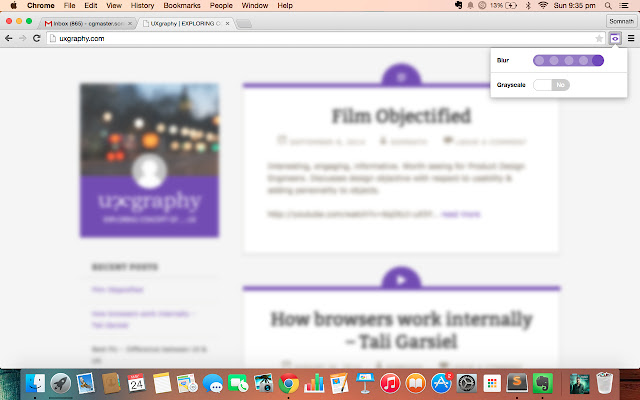Select the UXgraphy tab
The width and height of the screenshot is (640, 400).
tap(184, 24)
